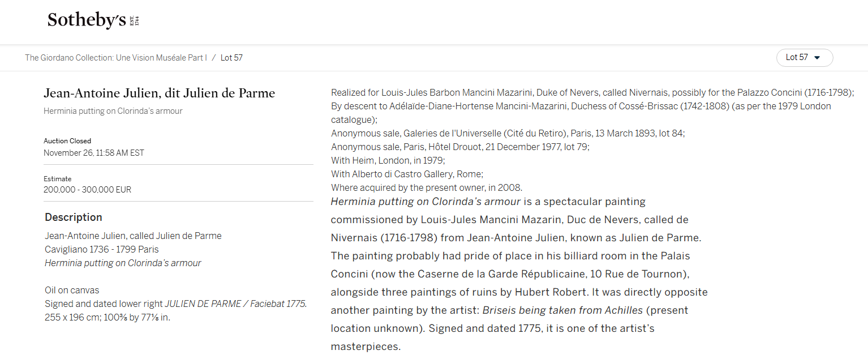Click the EST. 1744 mark beside logo

[134, 21]
